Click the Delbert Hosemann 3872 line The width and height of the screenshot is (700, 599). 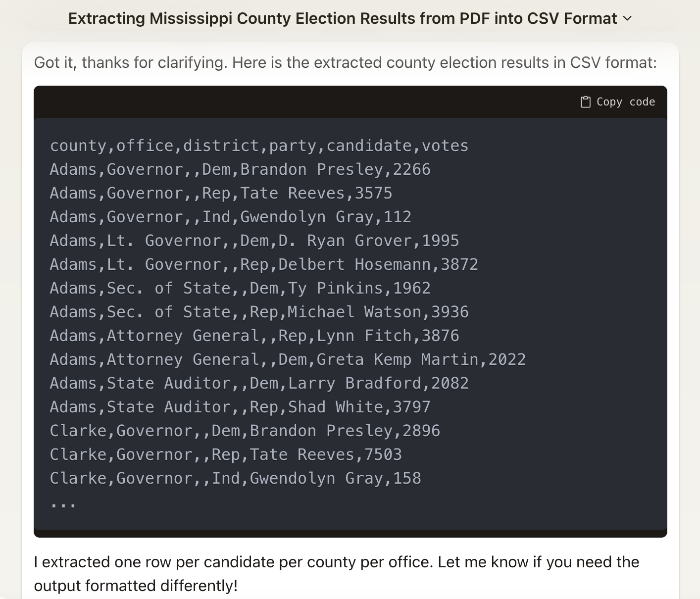click(264, 265)
